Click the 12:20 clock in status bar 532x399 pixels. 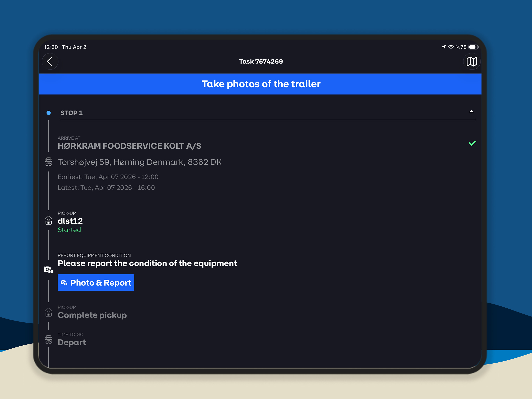click(x=51, y=47)
